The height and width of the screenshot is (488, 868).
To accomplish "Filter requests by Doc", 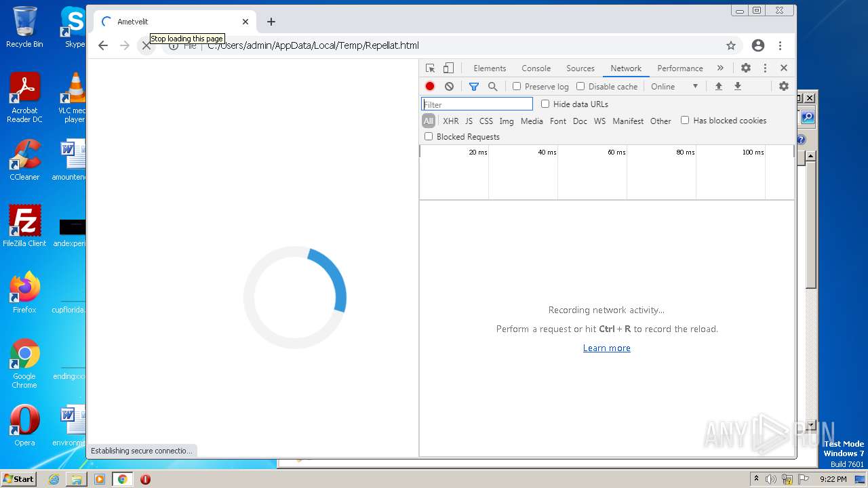I will (x=580, y=121).
